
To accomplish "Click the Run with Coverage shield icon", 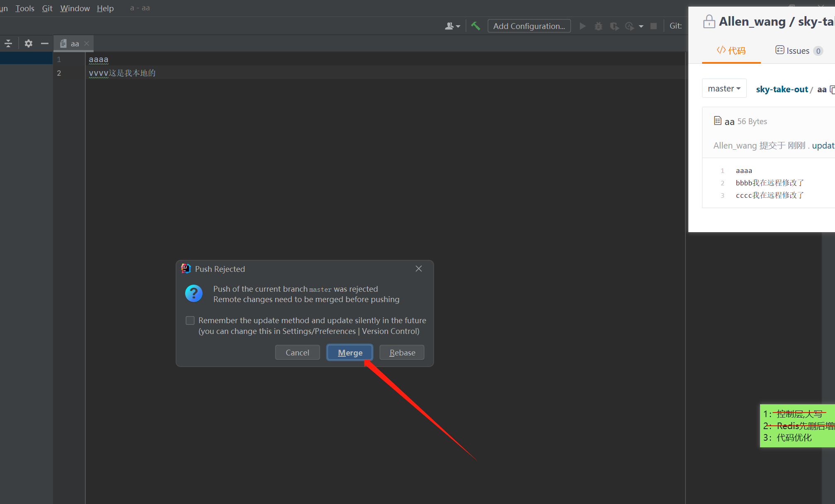I will [614, 26].
